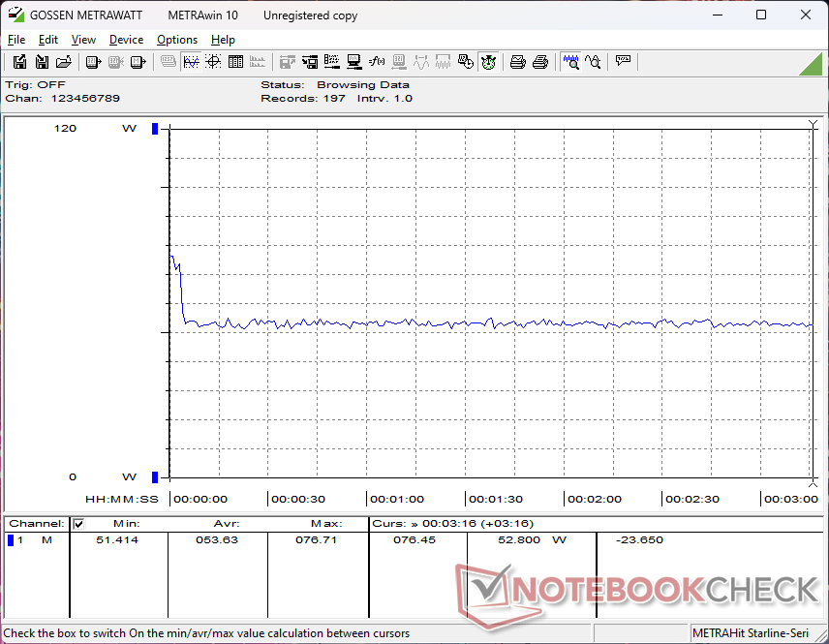Click the speech bubble comment icon

click(x=623, y=62)
